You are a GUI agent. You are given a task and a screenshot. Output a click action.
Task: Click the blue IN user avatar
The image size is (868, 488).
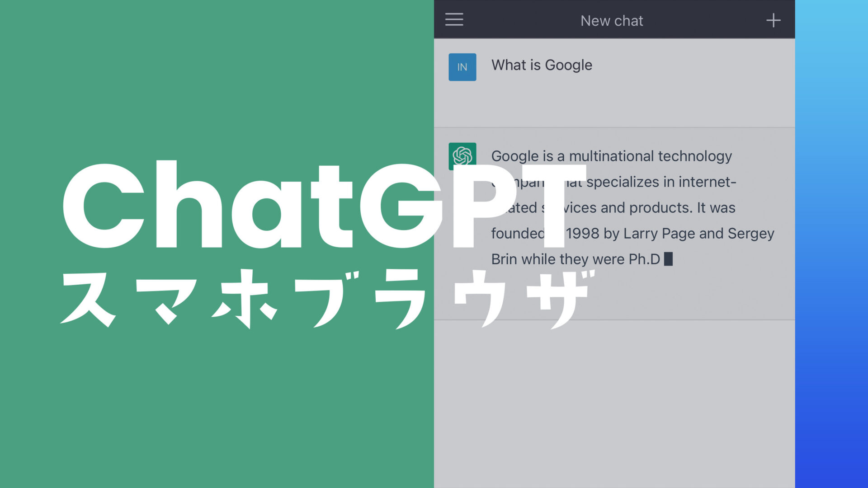(x=462, y=67)
